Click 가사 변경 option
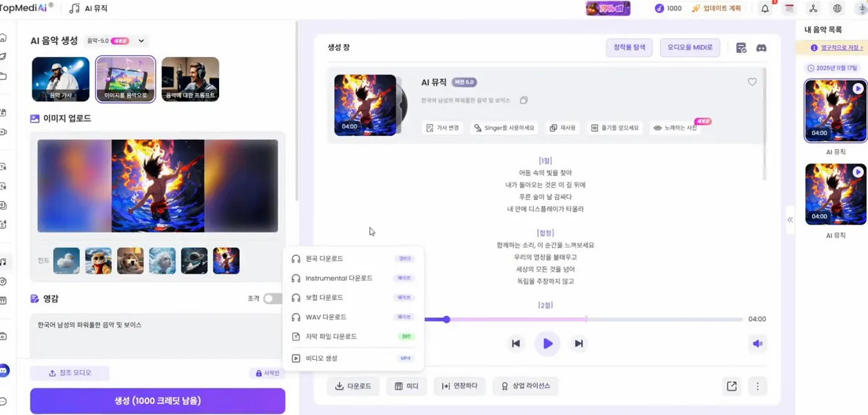The image size is (868, 415). pos(442,128)
